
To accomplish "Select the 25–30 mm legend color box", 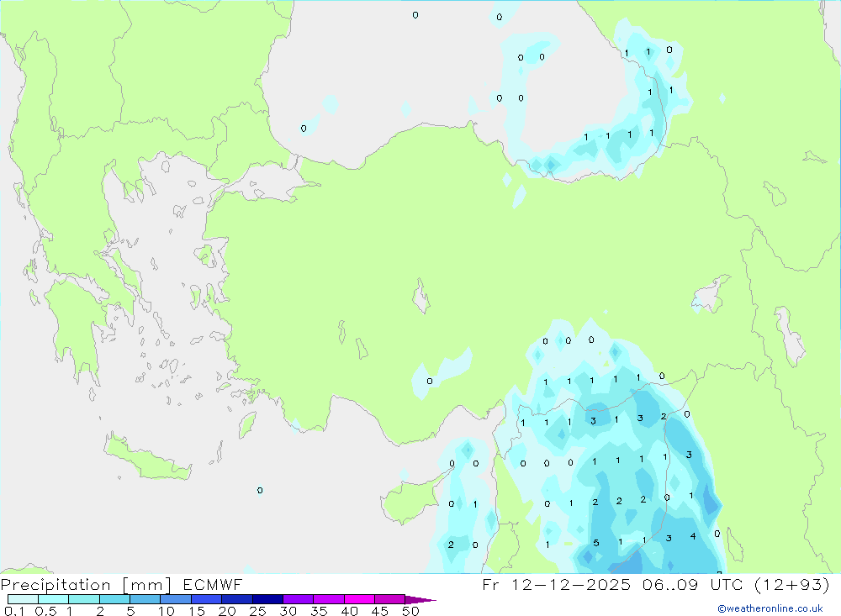I will [x=267, y=599].
